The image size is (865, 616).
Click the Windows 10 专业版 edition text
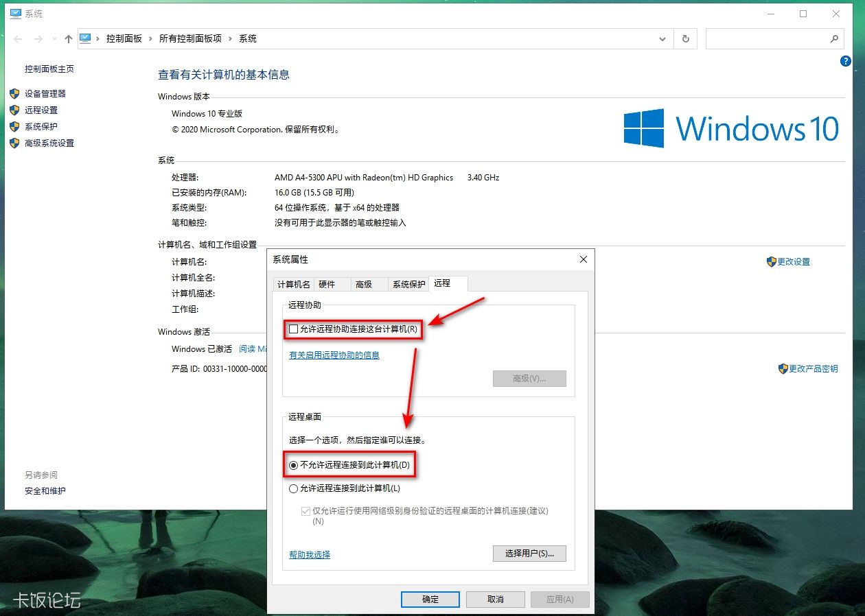(x=207, y=114)
